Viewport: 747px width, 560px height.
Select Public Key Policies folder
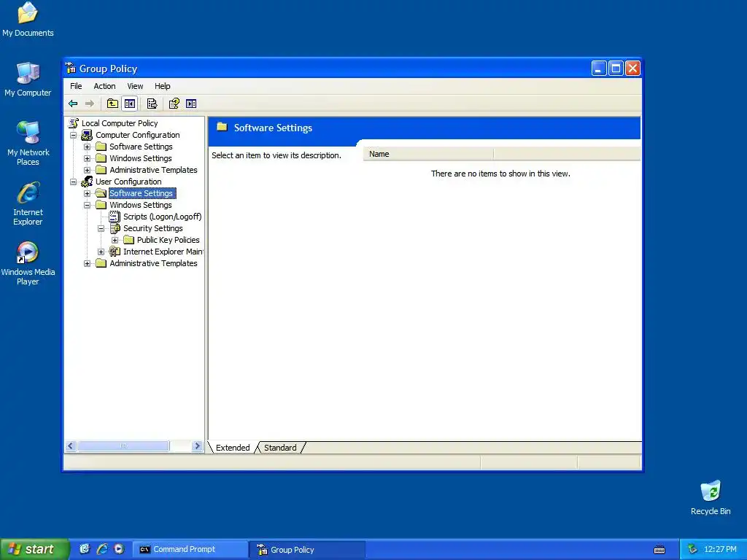click(x=169, y=240)
